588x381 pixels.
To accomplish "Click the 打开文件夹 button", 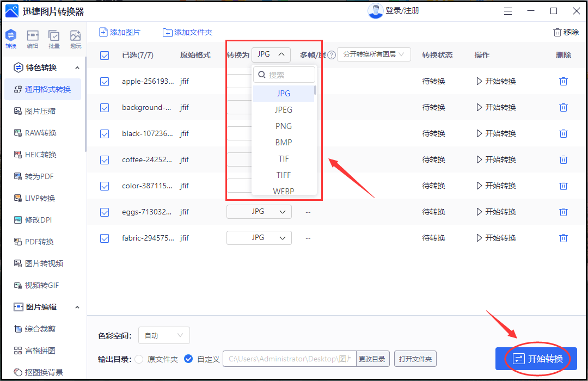I will pos(415,359).
